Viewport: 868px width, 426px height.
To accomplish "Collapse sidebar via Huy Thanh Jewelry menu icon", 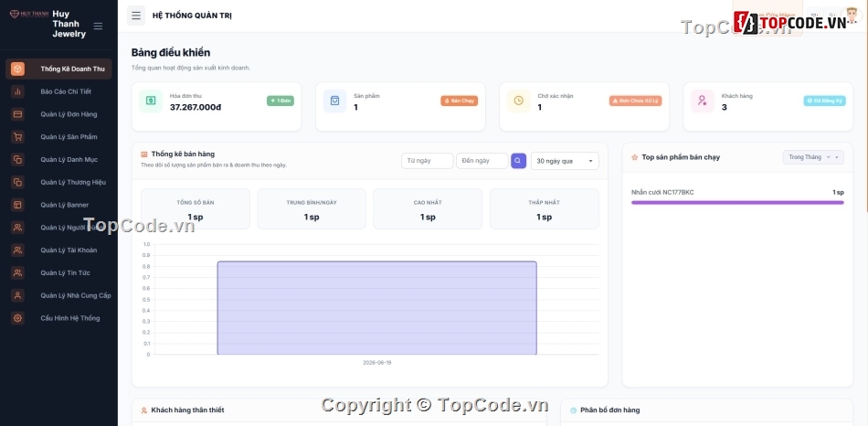I will click(x=98, y=26).
